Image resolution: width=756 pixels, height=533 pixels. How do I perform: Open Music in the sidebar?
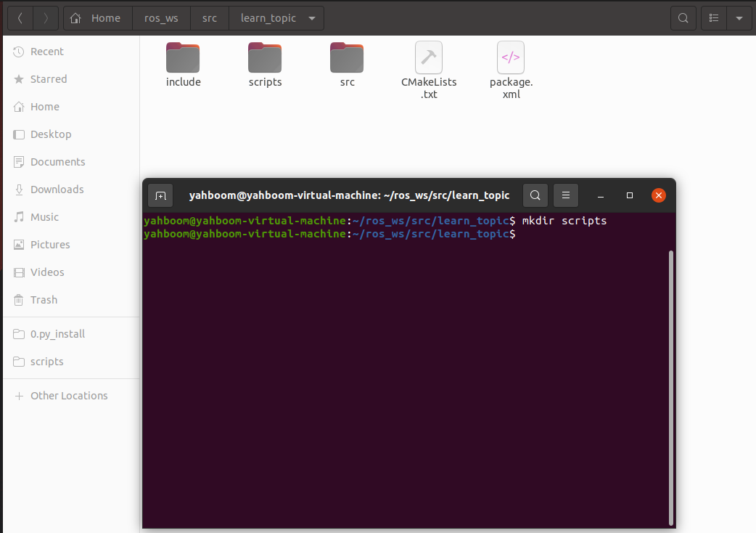(x=71, y=217)
